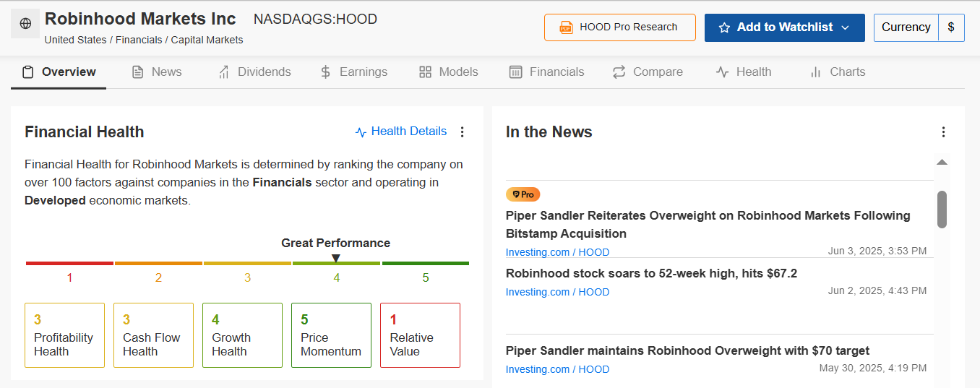Switch to the News tab
This screenshot has height=388, width=980.
coord(157,72)
